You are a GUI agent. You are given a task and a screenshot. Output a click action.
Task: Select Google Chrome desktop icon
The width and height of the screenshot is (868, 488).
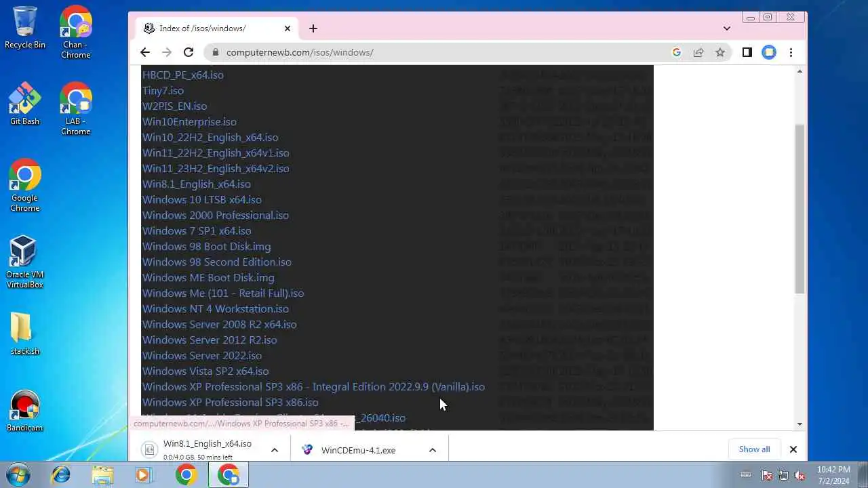(25, 185)
